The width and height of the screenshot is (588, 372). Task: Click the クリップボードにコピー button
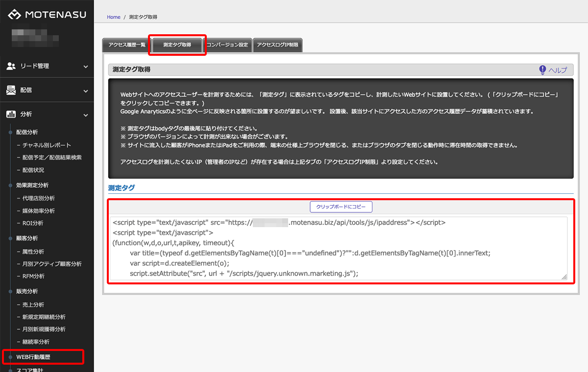click(341, 207)
